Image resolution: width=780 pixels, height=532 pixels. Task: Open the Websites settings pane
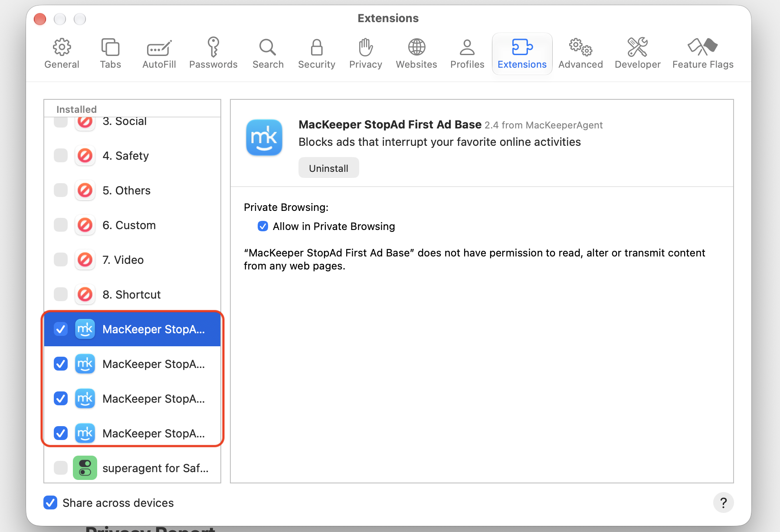coord(416,54)
